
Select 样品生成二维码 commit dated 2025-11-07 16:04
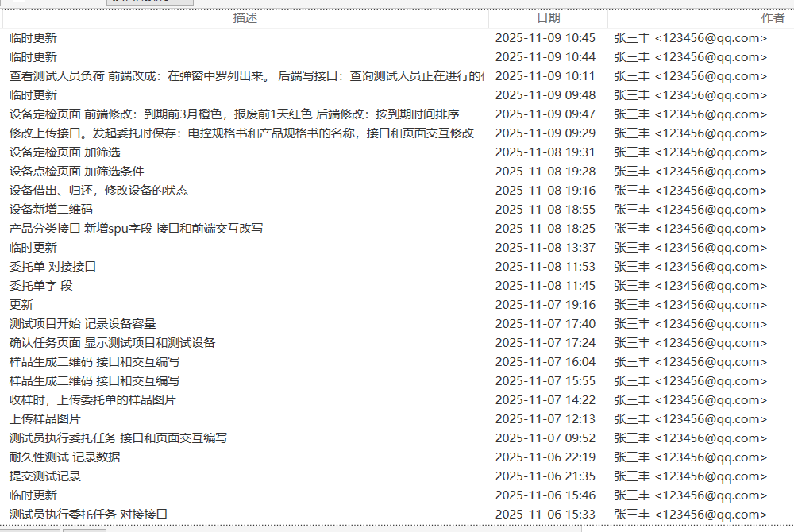[x=94, y=362]
